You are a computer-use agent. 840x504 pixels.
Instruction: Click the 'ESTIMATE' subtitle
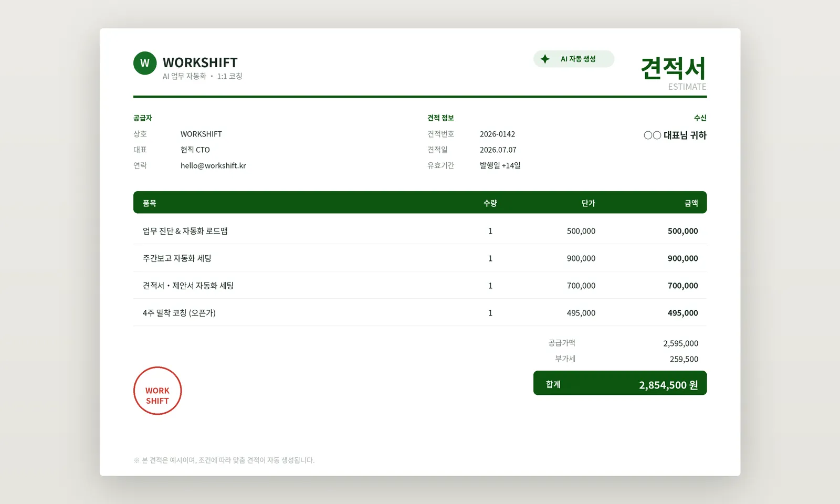pyautogui.click(x=687, y=87)
